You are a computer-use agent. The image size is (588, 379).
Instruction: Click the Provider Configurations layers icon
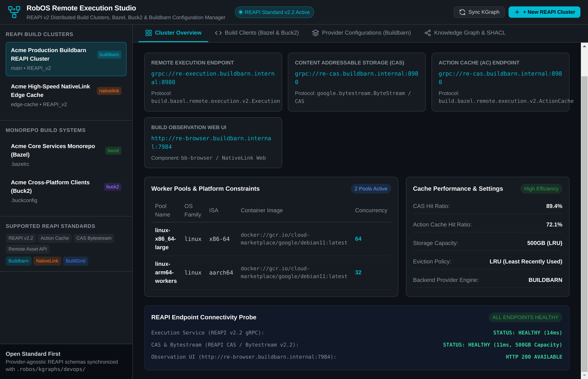click(315, 33)
